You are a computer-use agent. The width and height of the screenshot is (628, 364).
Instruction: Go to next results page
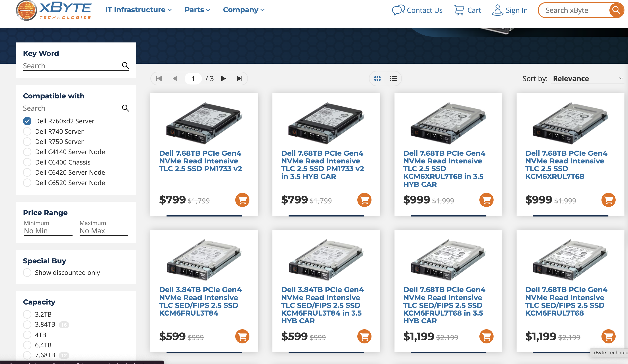(x=223, y=79)
